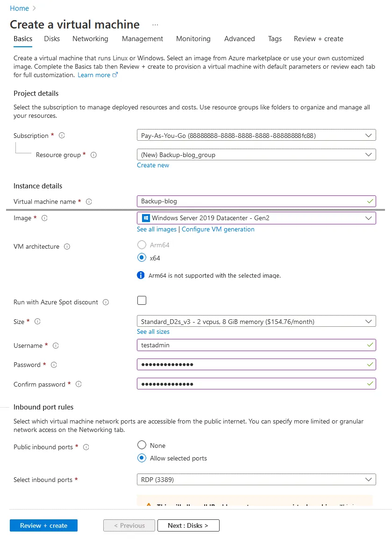Click the Review + create button

[x=43, y=525]
